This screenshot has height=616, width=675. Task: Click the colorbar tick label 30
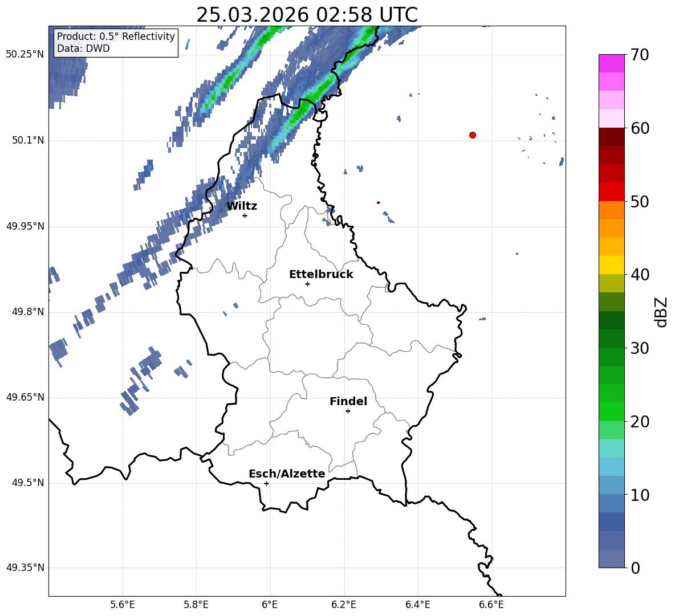640,348
